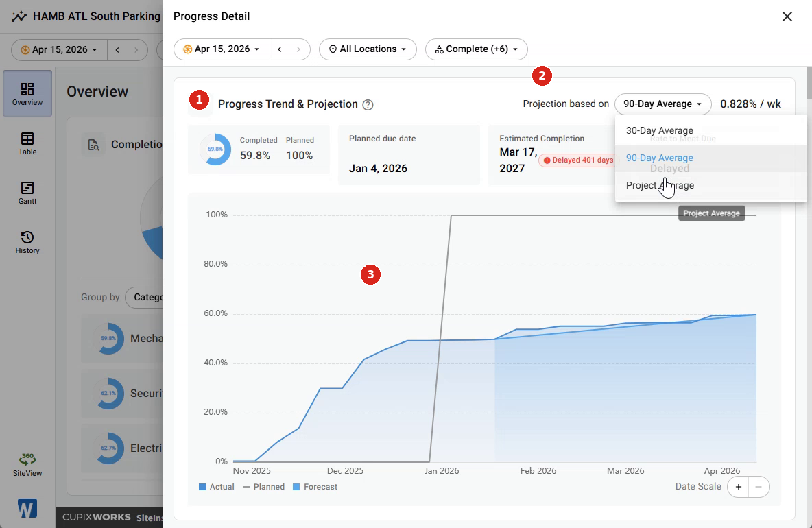
Task: Open the All Locations dropdown
Action: coord(368,49)
